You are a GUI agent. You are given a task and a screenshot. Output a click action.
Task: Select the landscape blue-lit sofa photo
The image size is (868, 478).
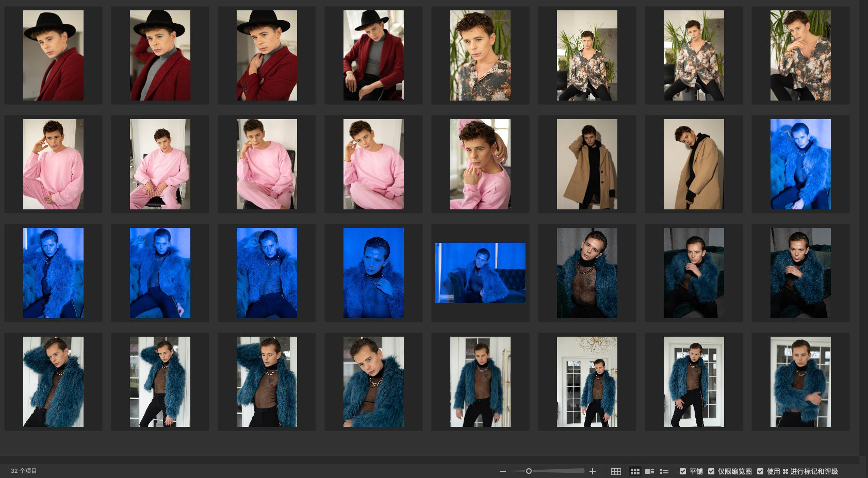[x=480, y=273]
